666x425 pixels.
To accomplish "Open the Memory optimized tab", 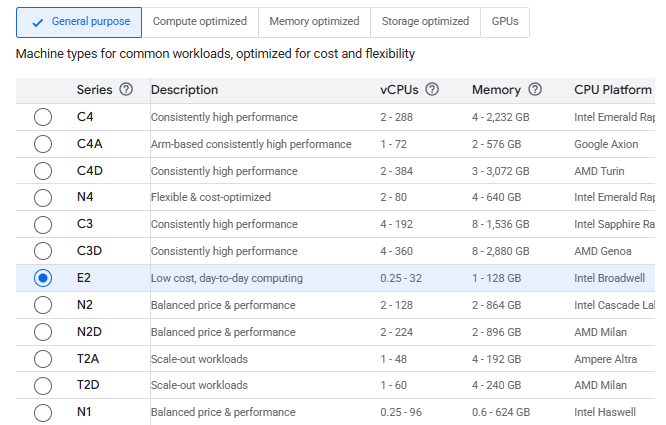I will pos(314,21).
